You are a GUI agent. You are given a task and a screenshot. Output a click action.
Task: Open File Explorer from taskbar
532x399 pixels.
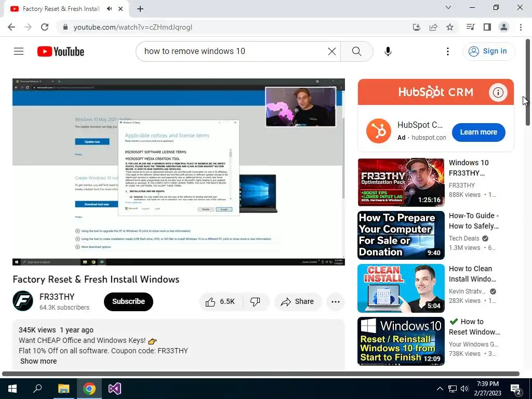(63, 389)
